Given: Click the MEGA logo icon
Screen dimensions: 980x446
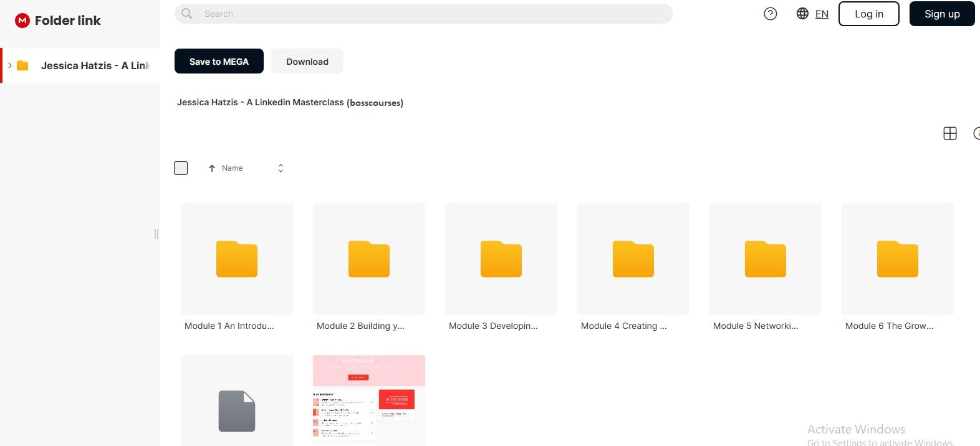Looking at the screenshot, I should point(22,21).
